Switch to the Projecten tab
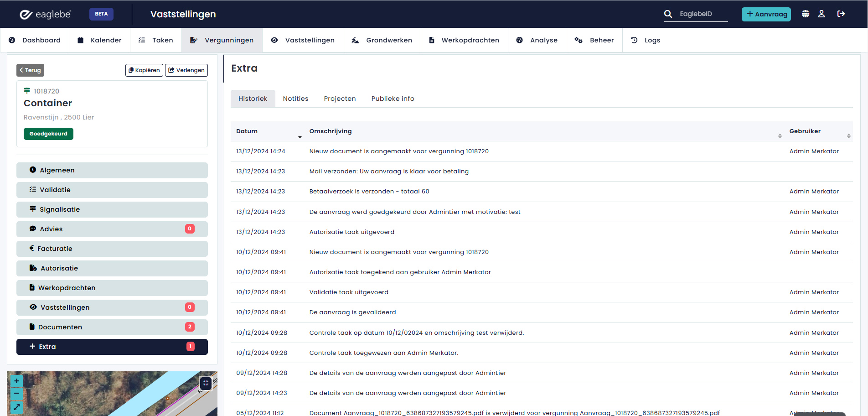This screenshot has width=868, height=416. (x=340, y=99)
